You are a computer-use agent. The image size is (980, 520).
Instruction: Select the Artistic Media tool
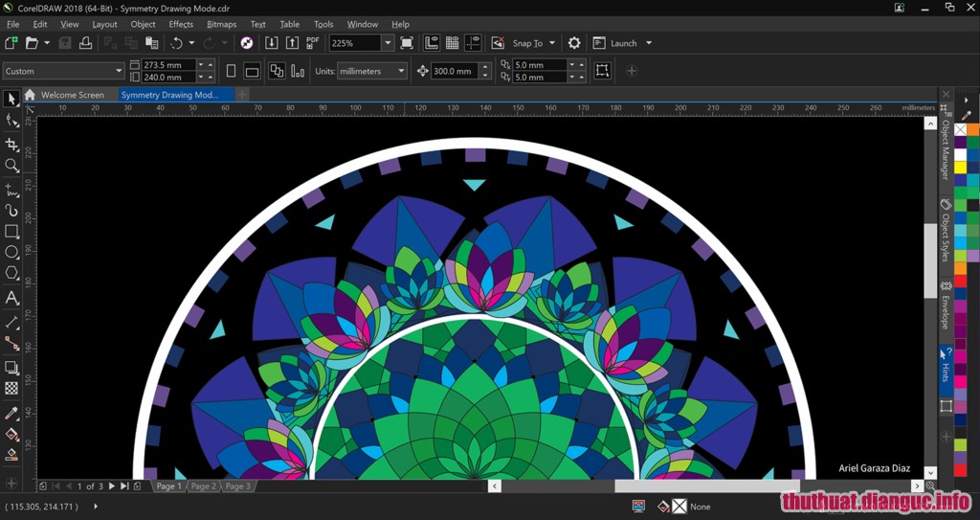pyautogui.click(x=11, y=211)
